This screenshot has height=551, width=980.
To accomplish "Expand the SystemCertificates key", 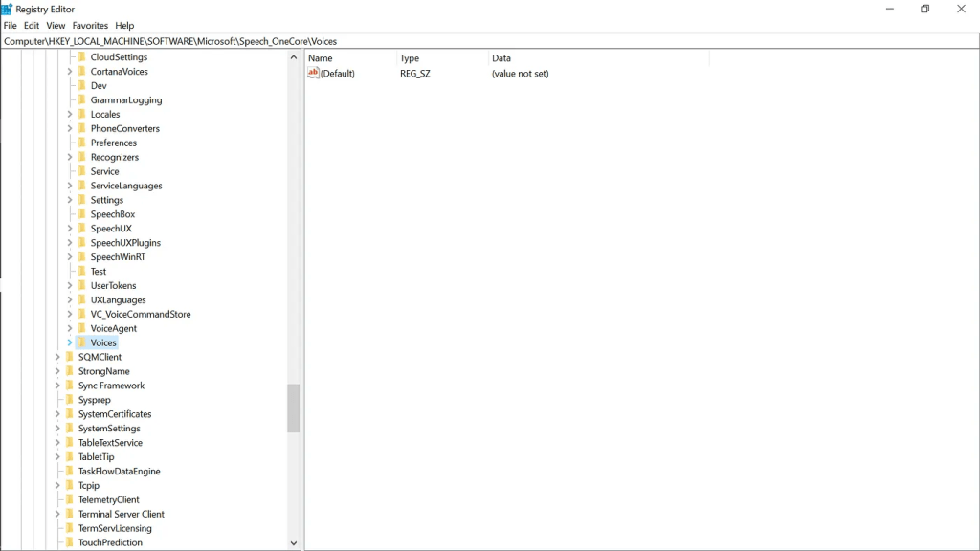I will [x=57, y=414].
